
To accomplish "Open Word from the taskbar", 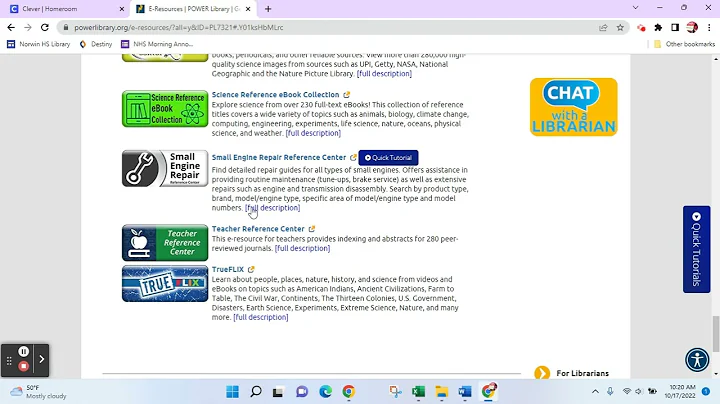I will pyautogui.click(x=465, y=392).
